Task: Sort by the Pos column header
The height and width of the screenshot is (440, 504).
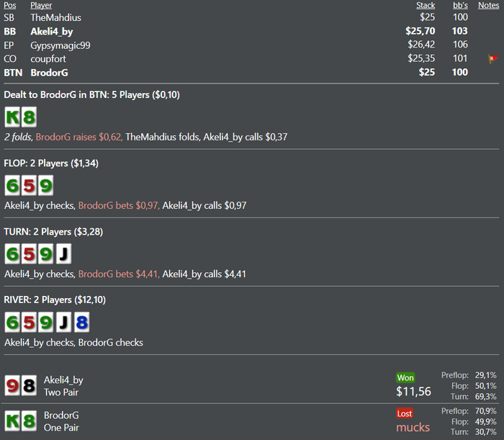Action: pos(10,5)
